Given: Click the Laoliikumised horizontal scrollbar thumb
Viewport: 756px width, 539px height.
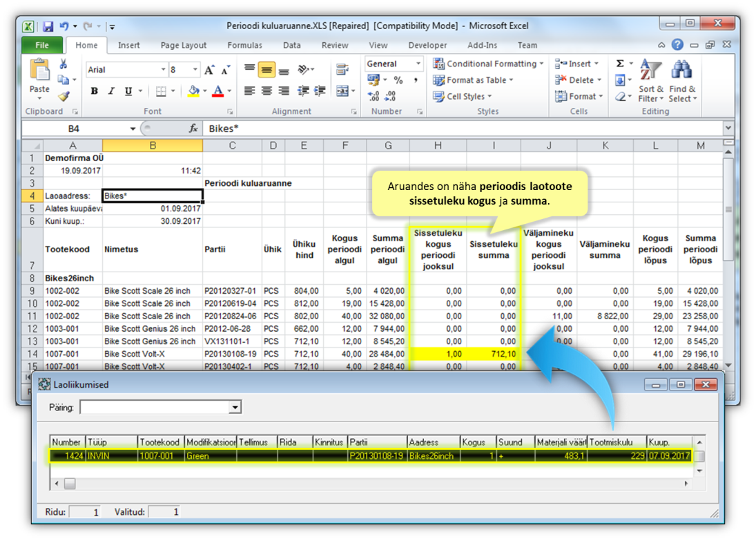Looking at the screenshot, I should [70, 483].
